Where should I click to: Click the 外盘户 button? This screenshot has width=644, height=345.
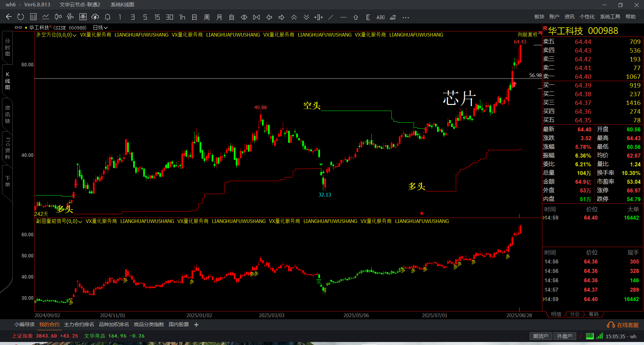tap(565, 336)
